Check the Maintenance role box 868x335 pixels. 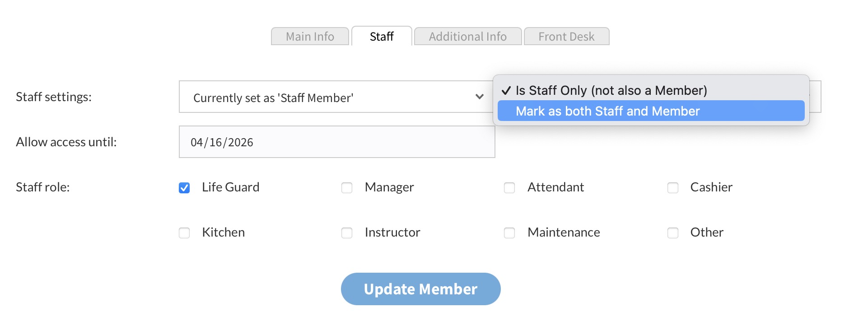click(509, 233)
